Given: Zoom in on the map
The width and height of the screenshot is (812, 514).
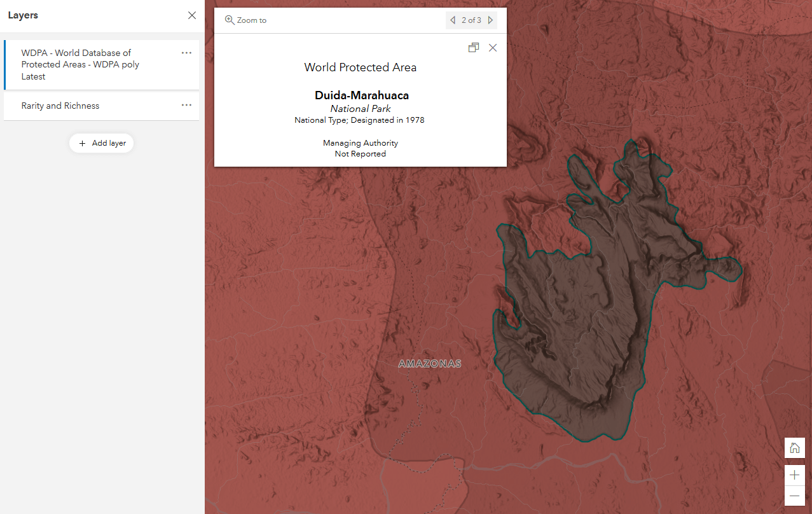Looking at the screenshot, I should pos(794,475).
